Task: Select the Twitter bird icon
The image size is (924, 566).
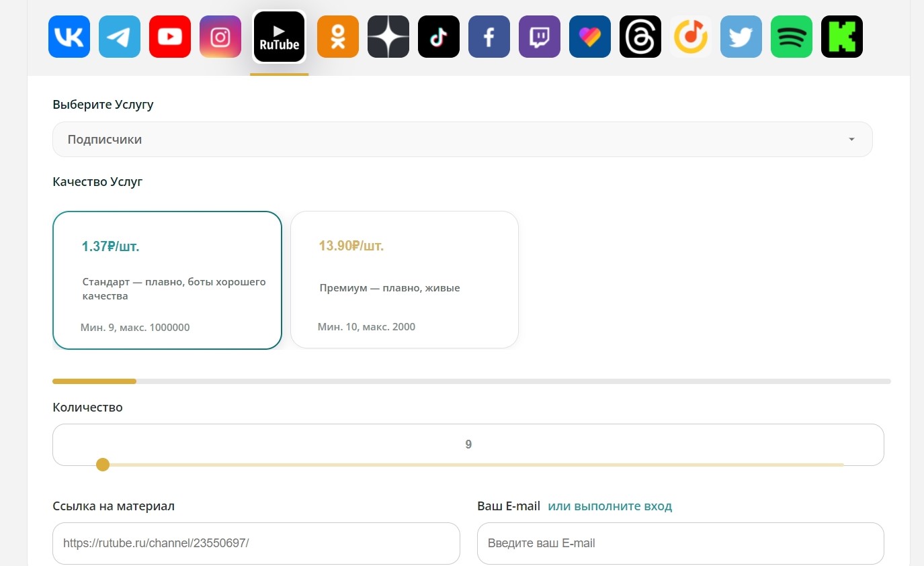Action: coord(741,36)
